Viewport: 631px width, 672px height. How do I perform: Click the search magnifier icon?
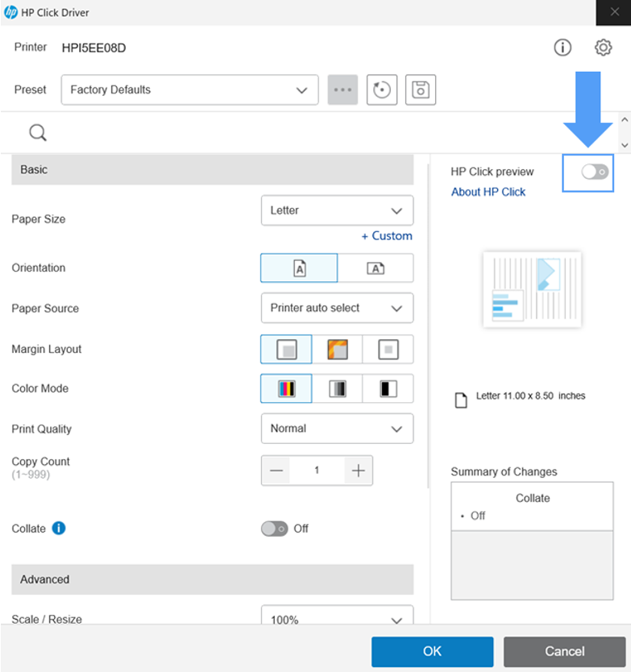tap(38, 133)
